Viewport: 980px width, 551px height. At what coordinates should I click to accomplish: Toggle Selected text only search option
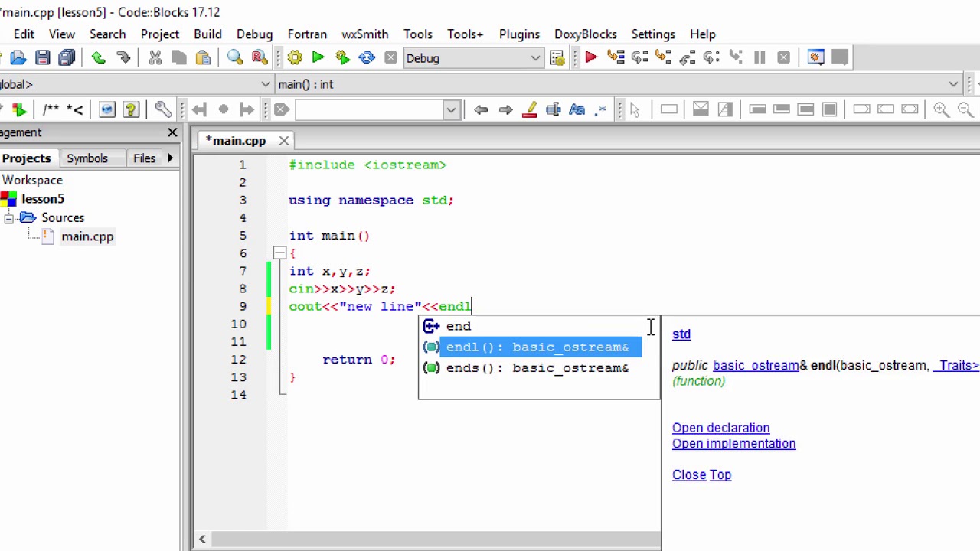[553, 109]
